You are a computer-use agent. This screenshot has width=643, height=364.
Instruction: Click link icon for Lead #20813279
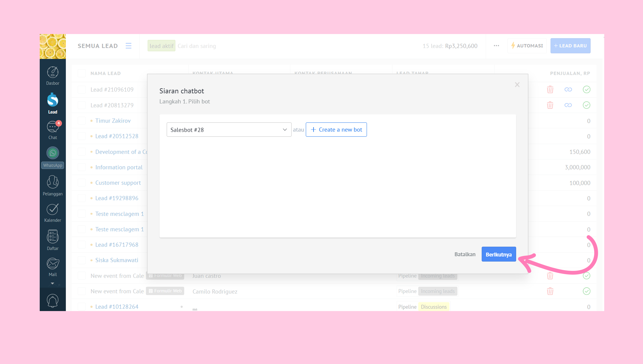(x=568, y=105)
